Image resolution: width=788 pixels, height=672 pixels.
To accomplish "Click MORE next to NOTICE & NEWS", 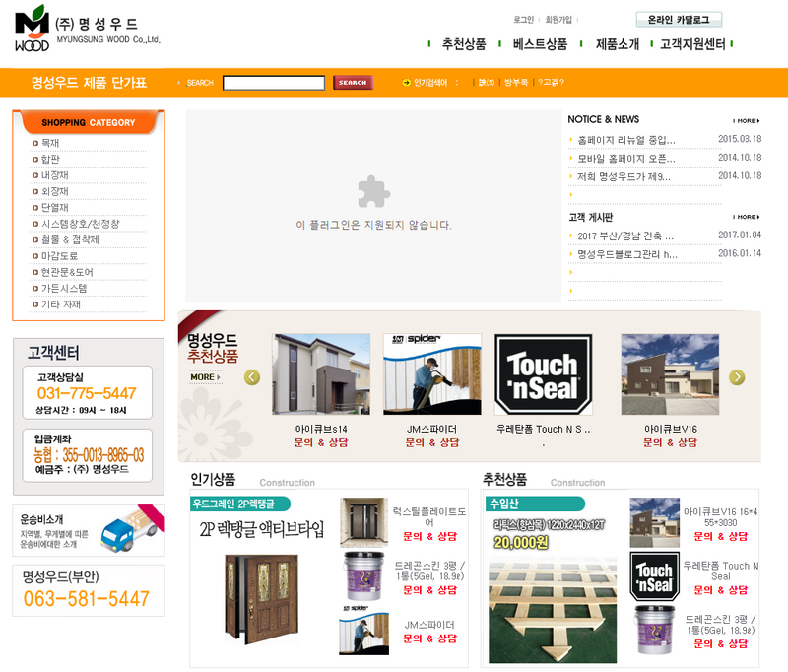I will [747, 121].
